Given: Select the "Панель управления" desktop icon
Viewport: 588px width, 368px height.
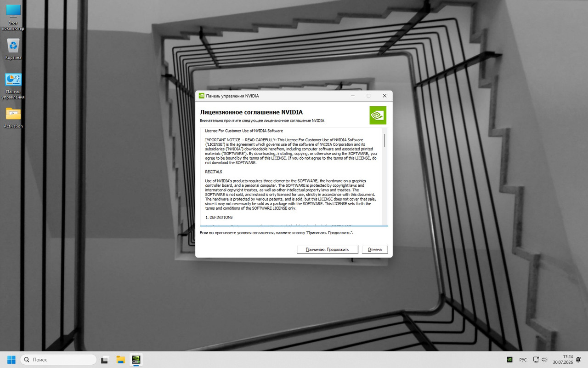Looking at the screenshot, I should pyautogui.click(x=13, y=86).
